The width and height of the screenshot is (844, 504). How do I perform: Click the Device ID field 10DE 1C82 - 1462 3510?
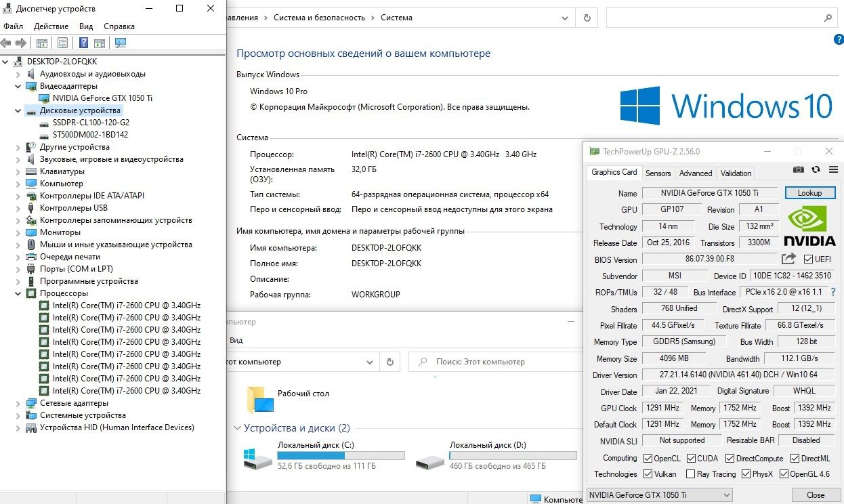tap(793, 276)
